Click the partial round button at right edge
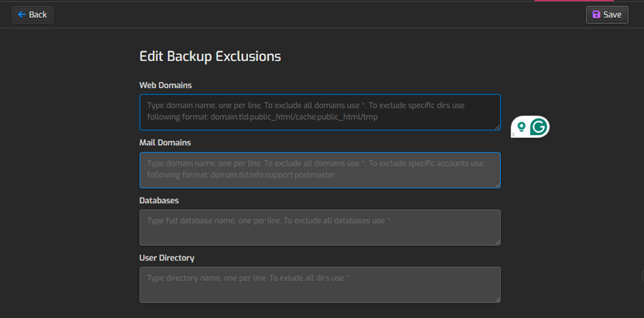 (642, 276)
